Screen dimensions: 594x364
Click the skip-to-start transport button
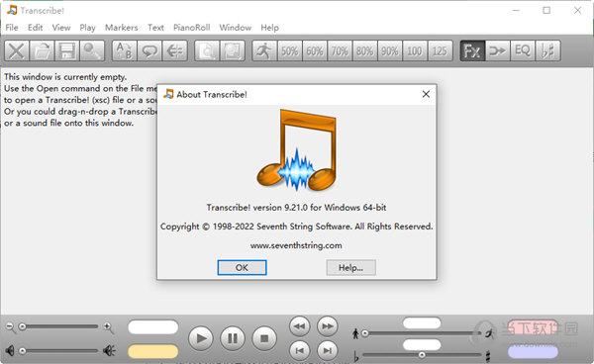coord(300,351)
